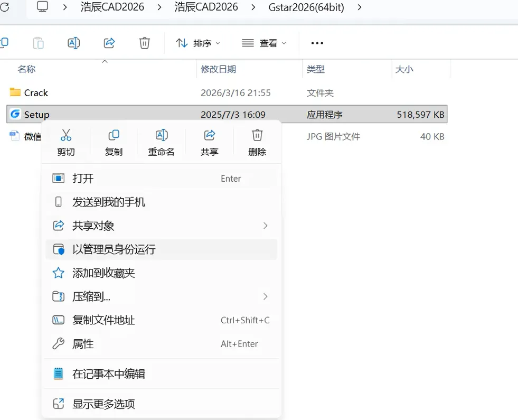Sort by the 名称 column header

[x=26, y=69]
